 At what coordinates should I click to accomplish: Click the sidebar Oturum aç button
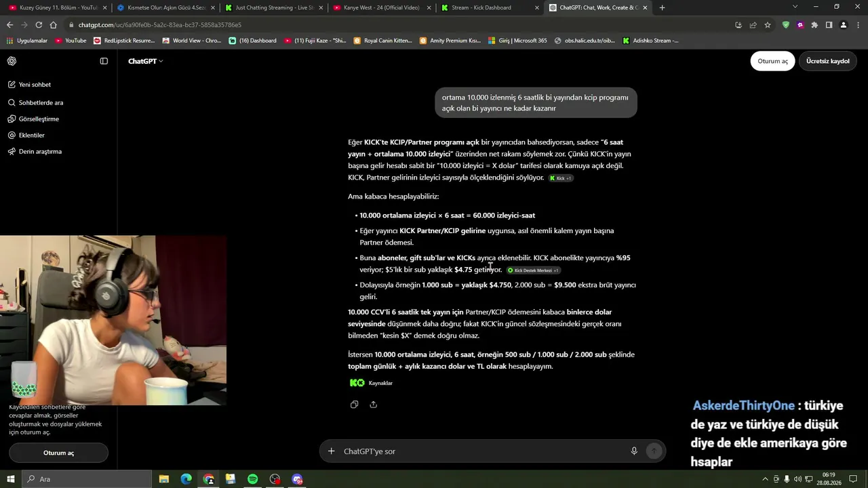pos(58,453)
